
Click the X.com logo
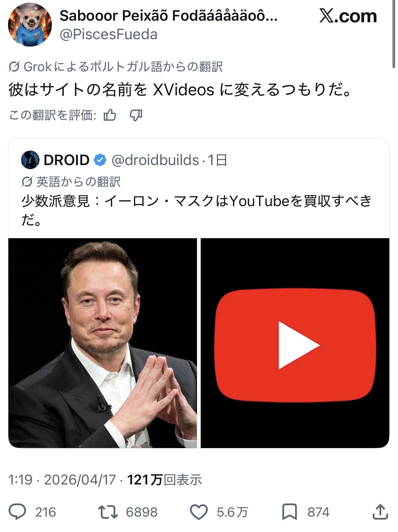point(348,16)
